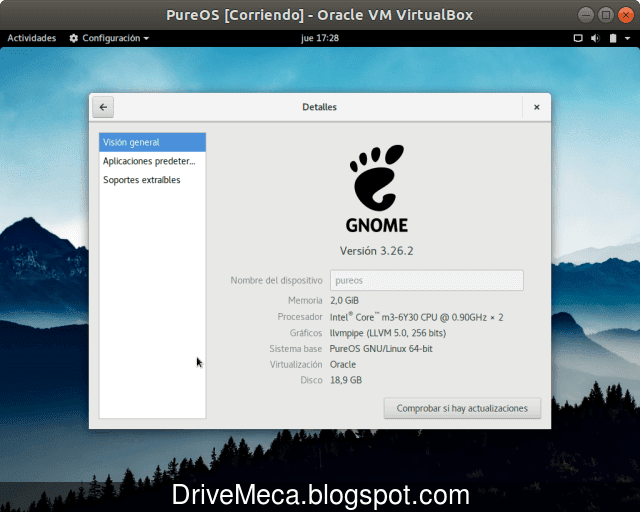The image size is (640, 512).
Task: Click the Gráficos label
Action: pyautogui.click(x=306, y=333)
